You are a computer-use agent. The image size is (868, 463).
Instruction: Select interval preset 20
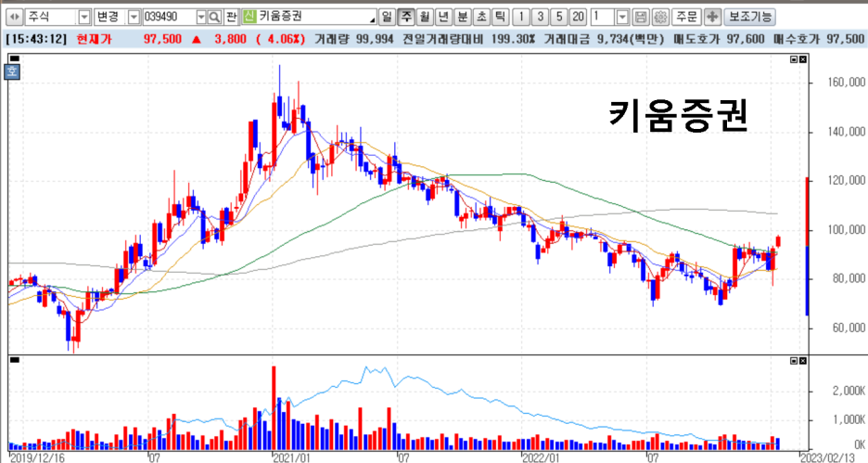point(578,18)
